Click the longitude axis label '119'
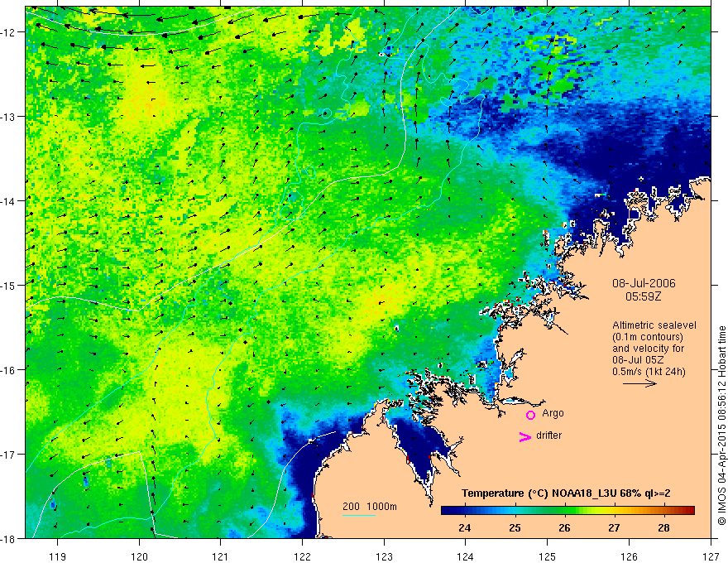 pyautogui.click(x=57, y=556)
